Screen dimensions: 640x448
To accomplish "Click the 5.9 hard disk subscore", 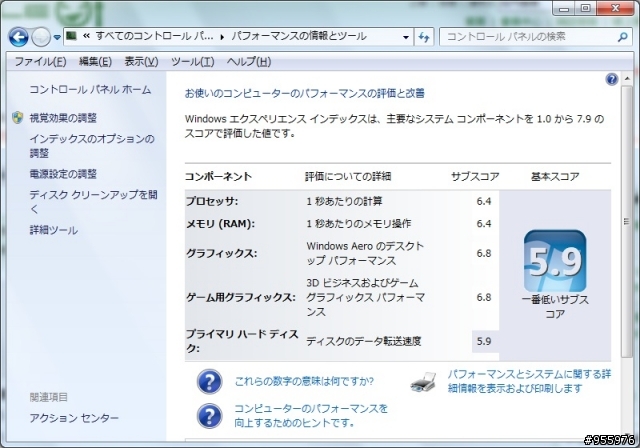I will click(x=484, y=341).
